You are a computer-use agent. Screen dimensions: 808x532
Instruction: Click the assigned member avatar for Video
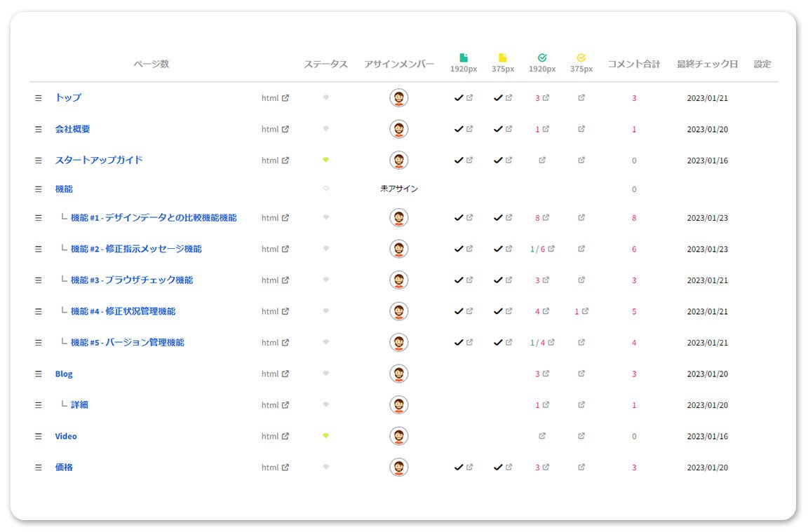coord(399,436)
